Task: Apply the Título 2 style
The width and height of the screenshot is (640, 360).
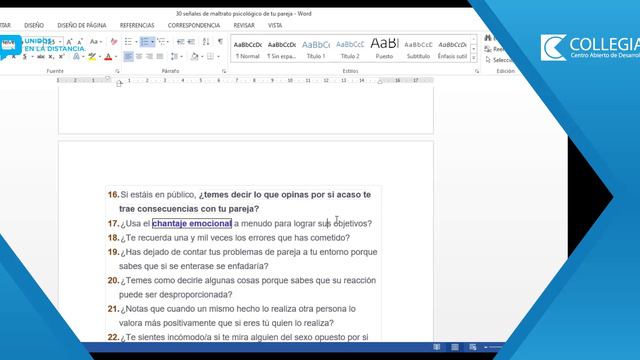Action: coord(350,49)
